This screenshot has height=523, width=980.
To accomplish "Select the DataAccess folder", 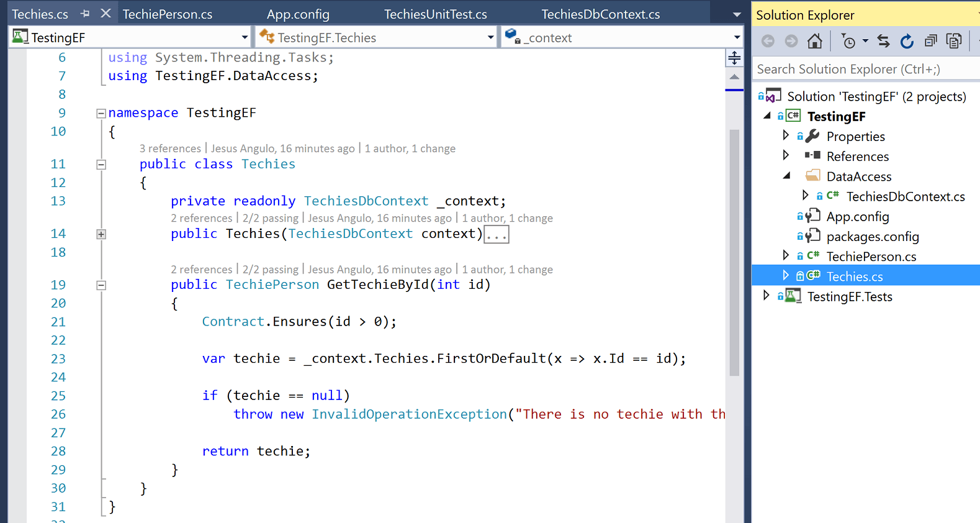I will point(858,176).
